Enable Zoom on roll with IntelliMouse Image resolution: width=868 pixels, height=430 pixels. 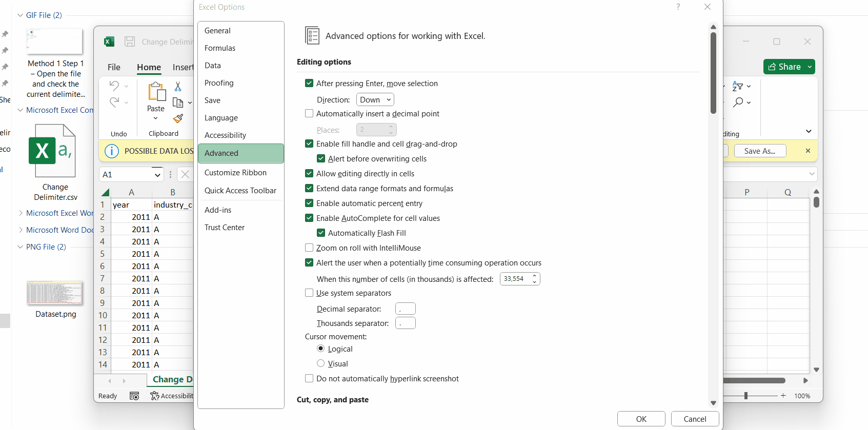coord(309,248)
